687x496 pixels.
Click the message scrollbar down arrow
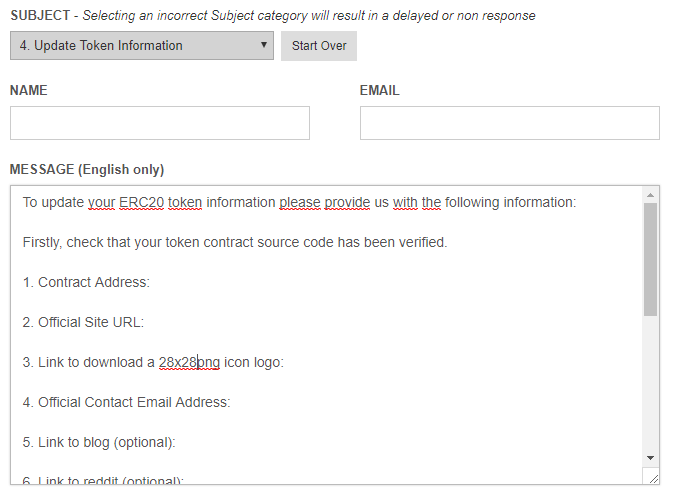pos(650,456)
